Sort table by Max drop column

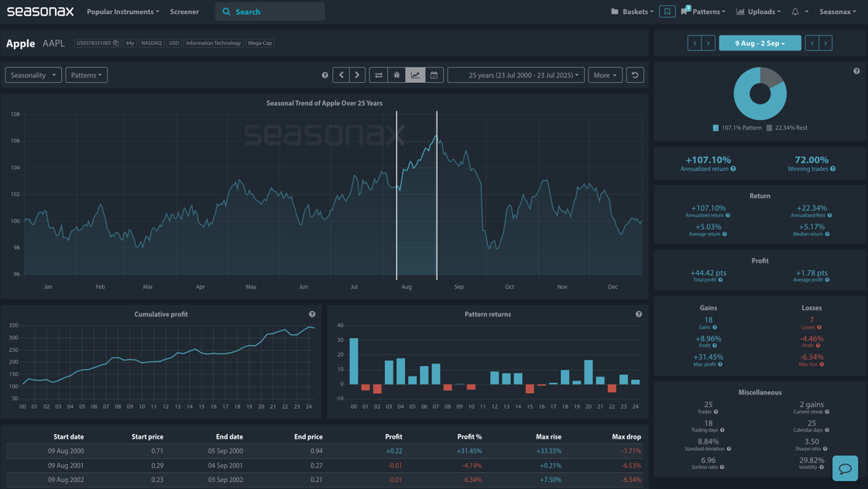[x=626, y=437]
